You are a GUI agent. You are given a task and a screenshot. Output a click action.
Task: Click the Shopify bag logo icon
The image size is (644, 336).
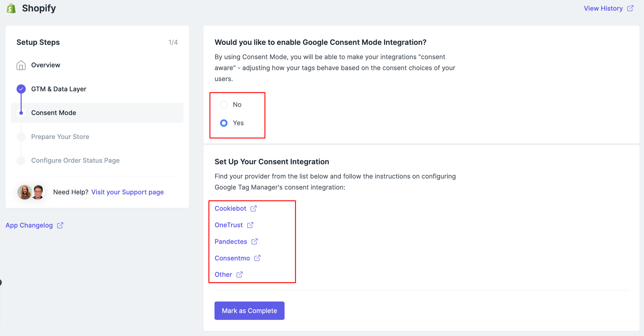click(x=11, y=8)
